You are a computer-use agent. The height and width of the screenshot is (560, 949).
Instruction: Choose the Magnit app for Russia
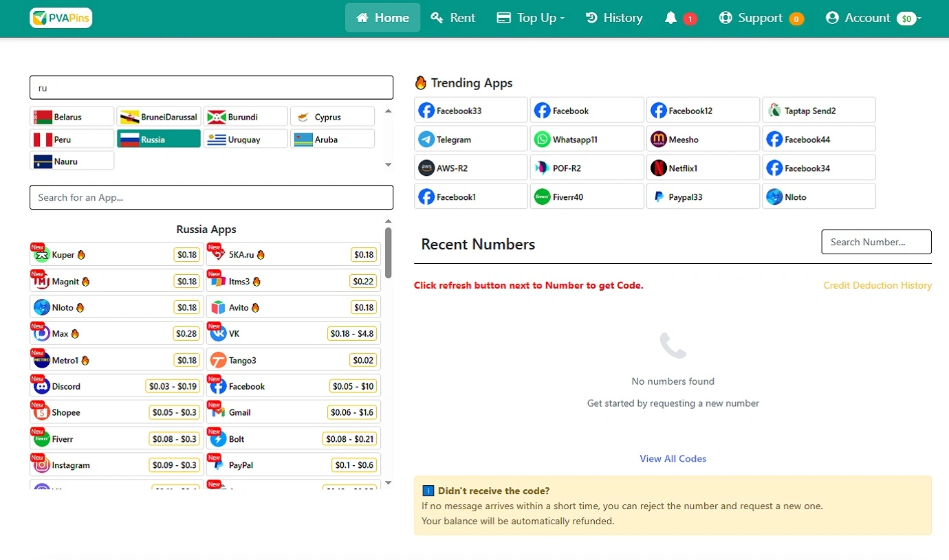(117, 281)
